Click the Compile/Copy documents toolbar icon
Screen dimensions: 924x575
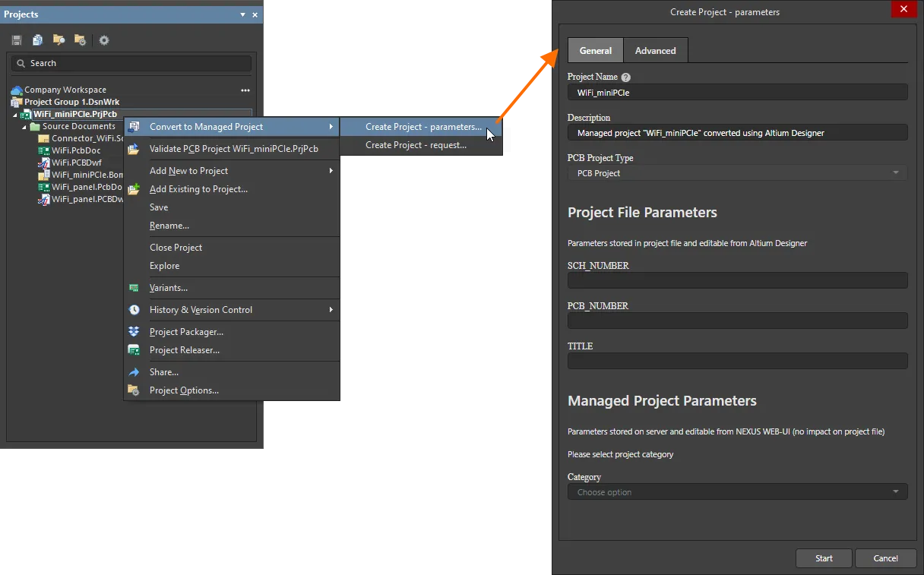(x=37, y=40)
